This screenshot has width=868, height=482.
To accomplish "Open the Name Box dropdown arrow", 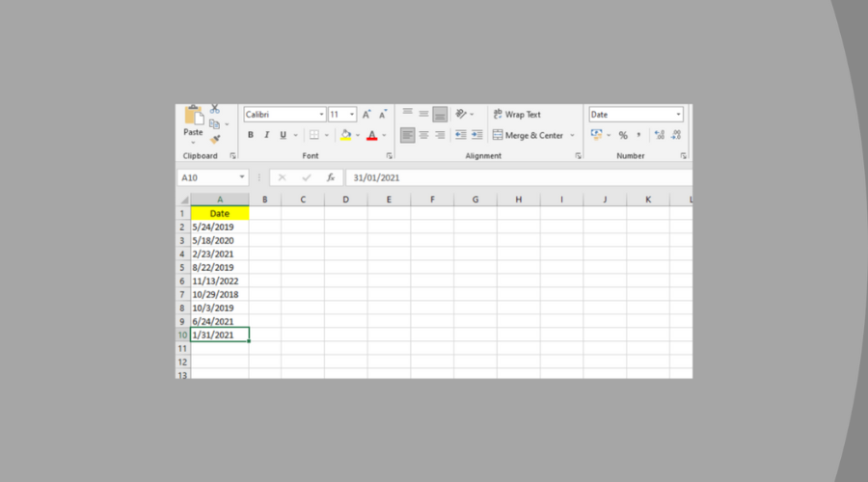I will pos(242,177).
